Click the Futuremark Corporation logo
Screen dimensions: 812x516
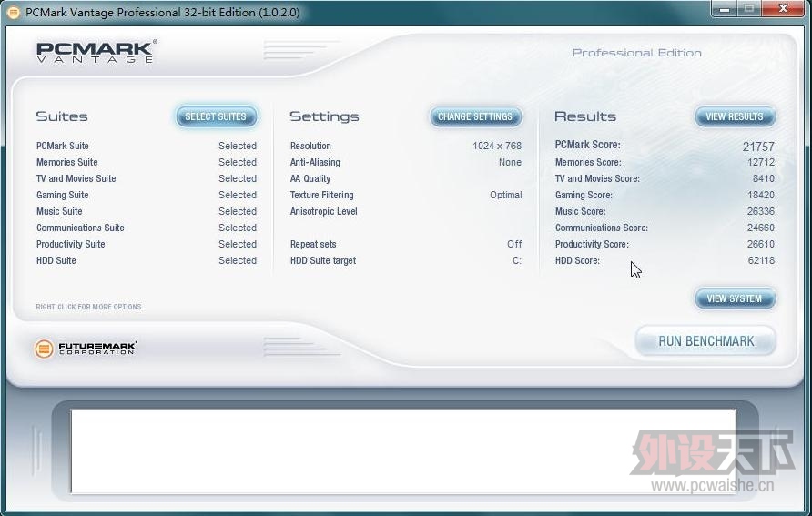pyautogui.click(x=86, y=349)
